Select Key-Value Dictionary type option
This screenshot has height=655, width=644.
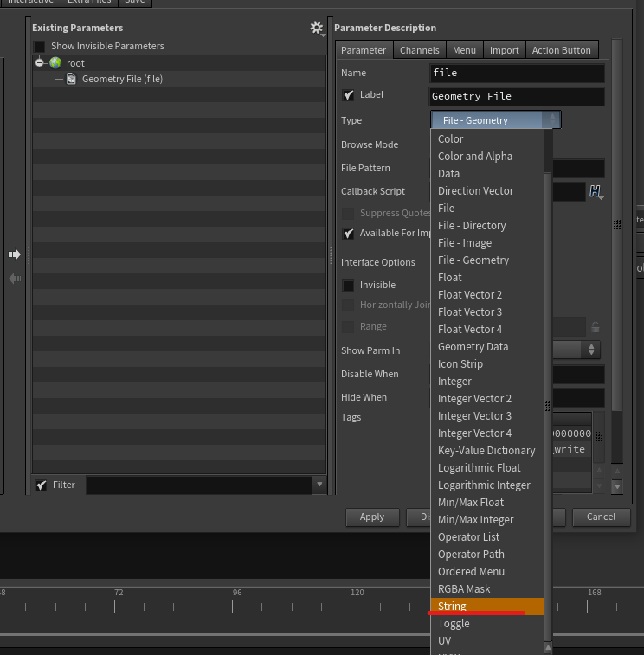pyautogui.click(x=487, y=450)
